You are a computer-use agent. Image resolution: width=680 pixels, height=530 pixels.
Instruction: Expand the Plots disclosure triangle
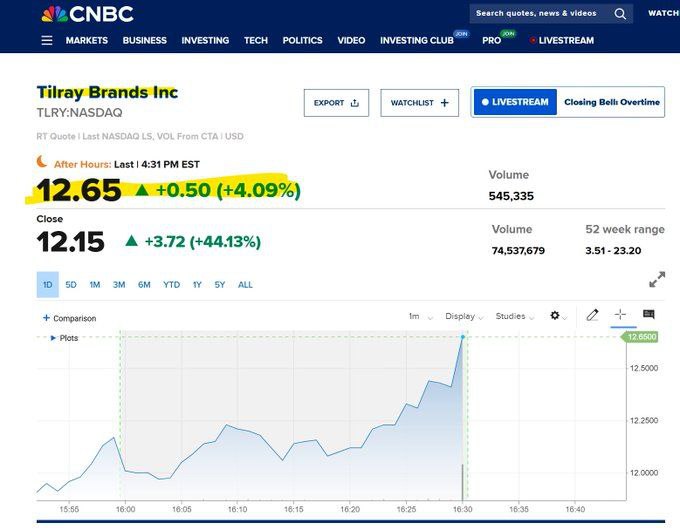pyautogui.click(x=53, y=338)
